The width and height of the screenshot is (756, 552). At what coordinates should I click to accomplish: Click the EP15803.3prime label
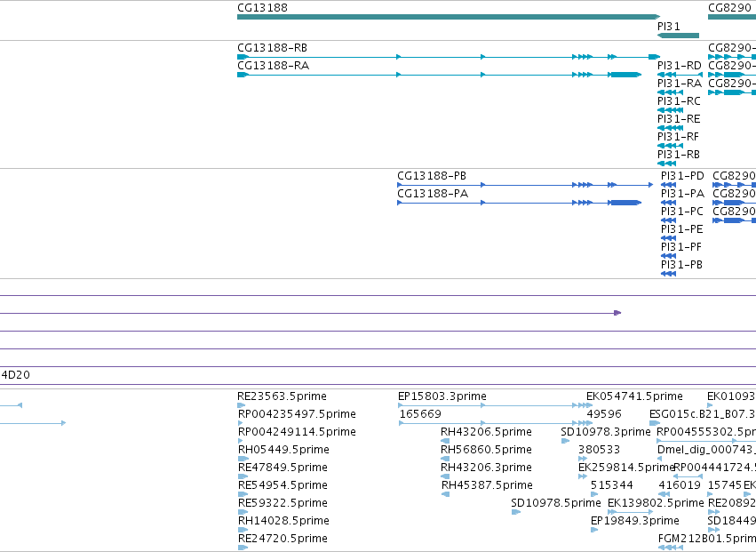tap(442, 396)
